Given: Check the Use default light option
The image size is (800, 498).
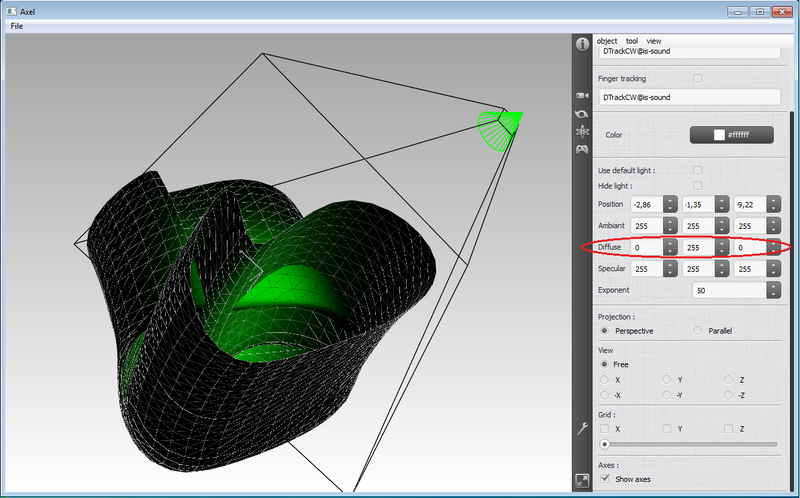Looking at the screenshot, I should tap(697, 170).
